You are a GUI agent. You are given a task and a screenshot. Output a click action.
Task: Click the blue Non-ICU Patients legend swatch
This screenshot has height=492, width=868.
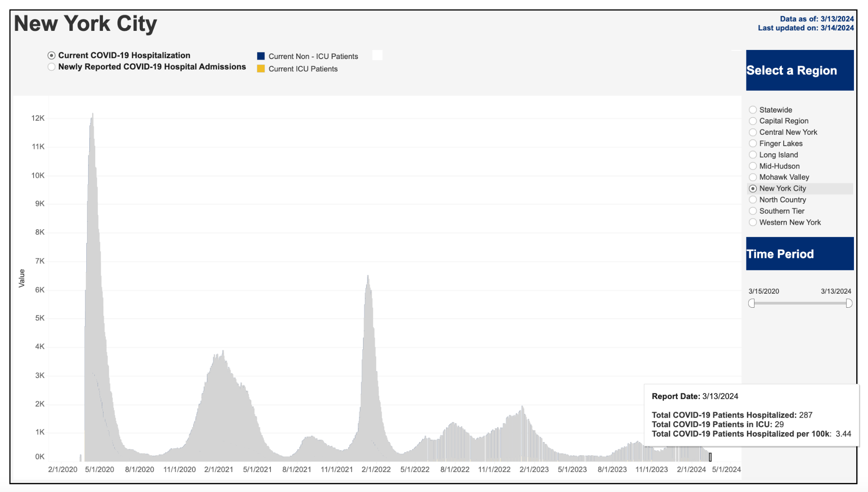coord(261,56)
